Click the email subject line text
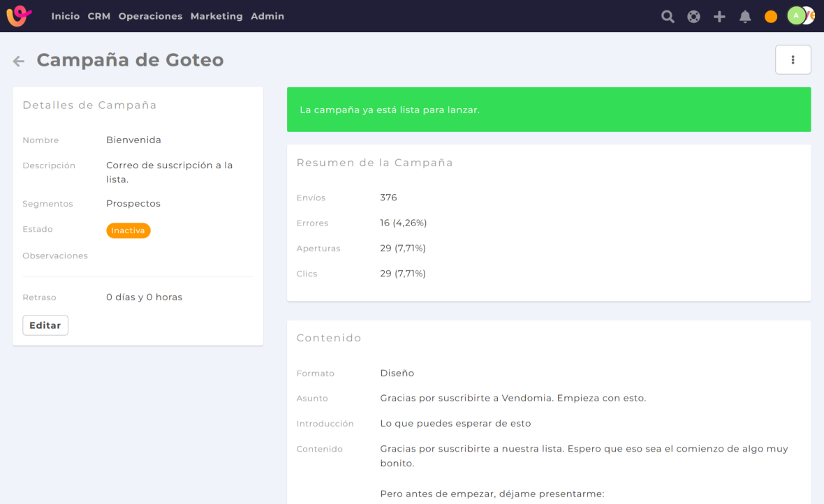 pos(513,399)
